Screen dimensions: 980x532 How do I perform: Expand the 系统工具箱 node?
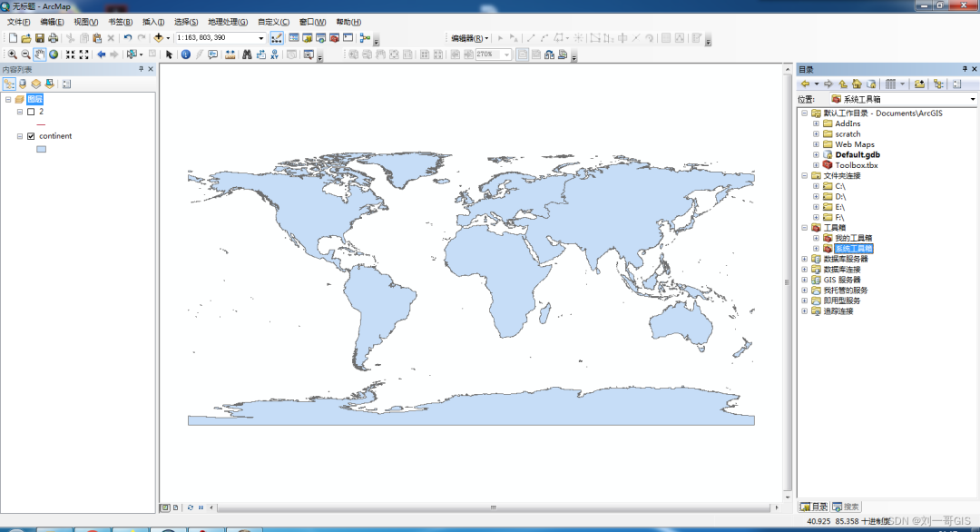pos(816,249)
